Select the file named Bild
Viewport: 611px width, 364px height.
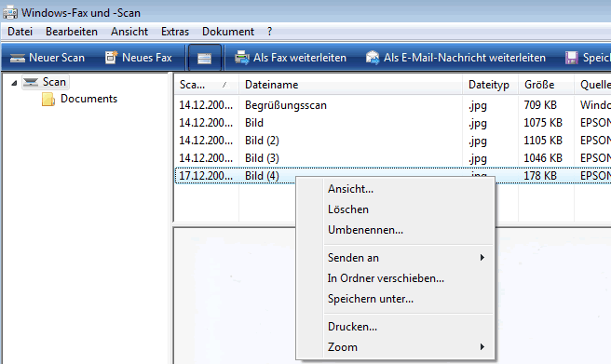[254, 123]
